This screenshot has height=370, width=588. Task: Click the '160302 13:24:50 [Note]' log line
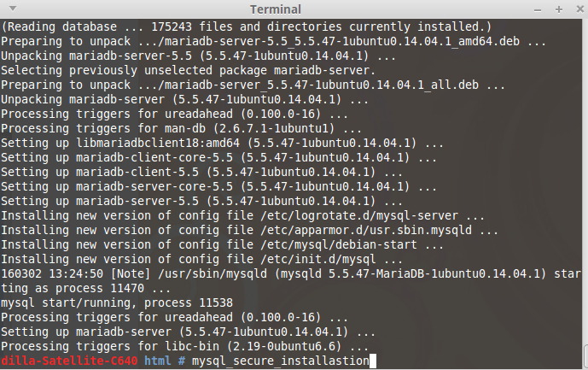[x=75, y=273]
